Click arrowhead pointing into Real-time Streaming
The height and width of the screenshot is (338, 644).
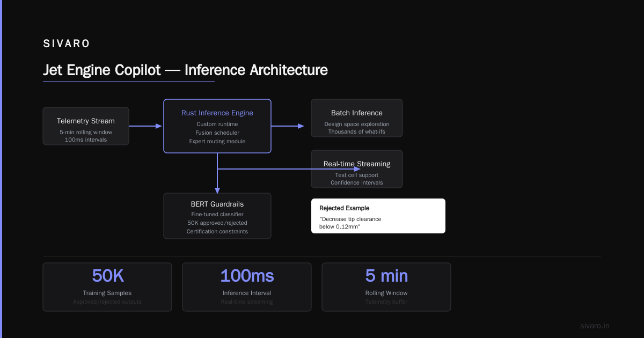pos(357,169)
